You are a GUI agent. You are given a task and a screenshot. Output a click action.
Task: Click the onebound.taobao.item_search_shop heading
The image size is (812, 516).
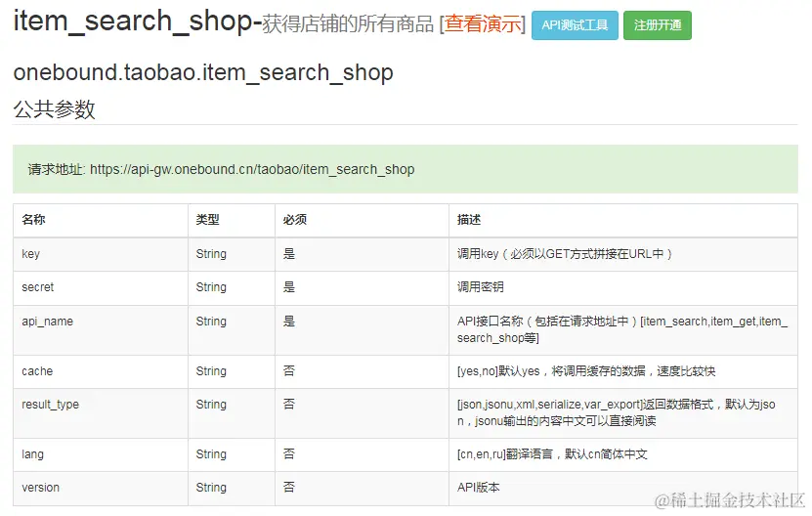203,72
